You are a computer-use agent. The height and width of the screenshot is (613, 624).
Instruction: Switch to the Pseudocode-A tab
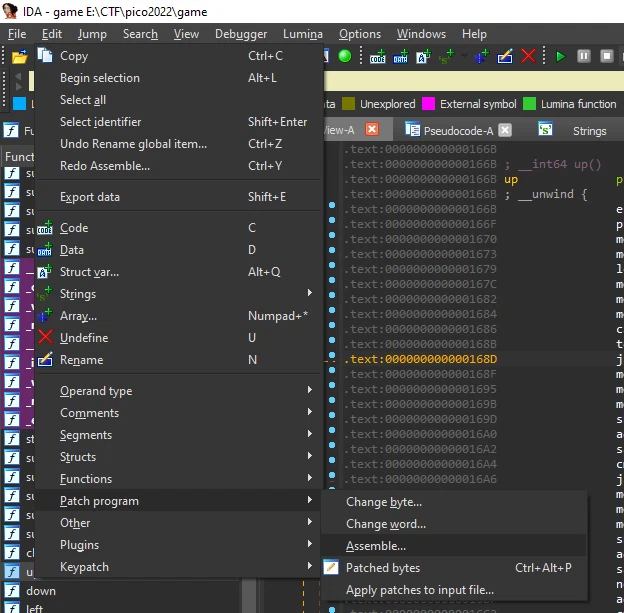458,131
